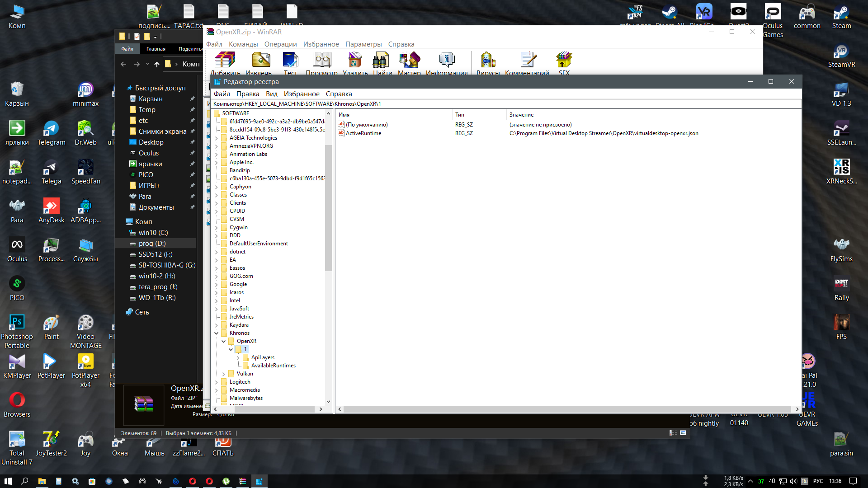Collapse the Khronos registry key
The image size is (868, 488).
point(217,333)
